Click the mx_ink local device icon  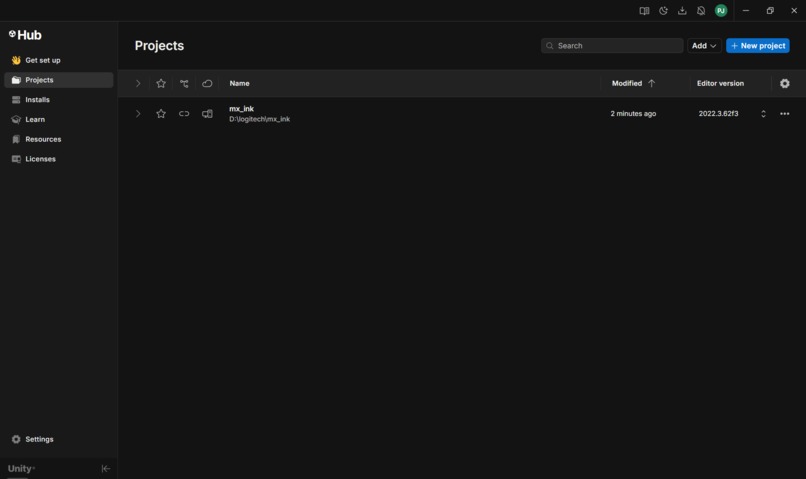pos(207,114)
